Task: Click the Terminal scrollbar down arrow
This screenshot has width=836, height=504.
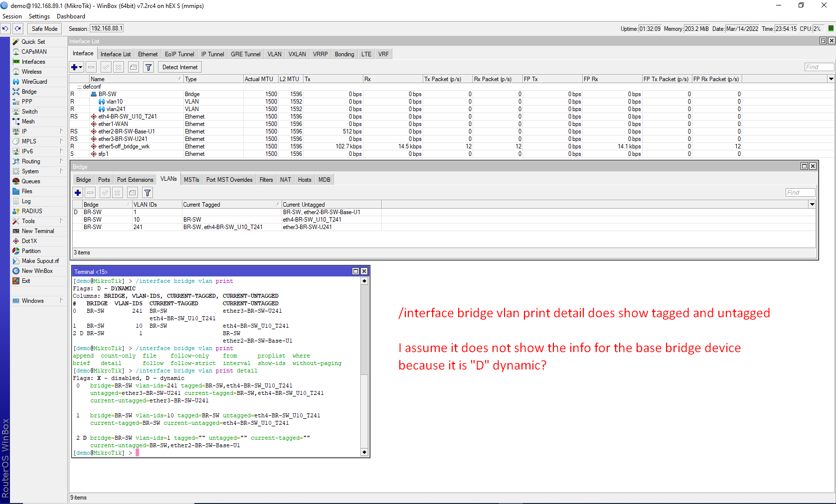Action: tap(364, 452)
